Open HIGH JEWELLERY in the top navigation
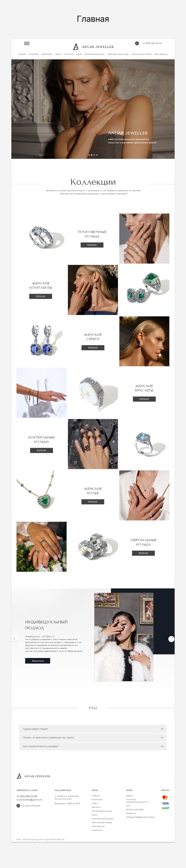The image size is (186, 868). [161, 54]
